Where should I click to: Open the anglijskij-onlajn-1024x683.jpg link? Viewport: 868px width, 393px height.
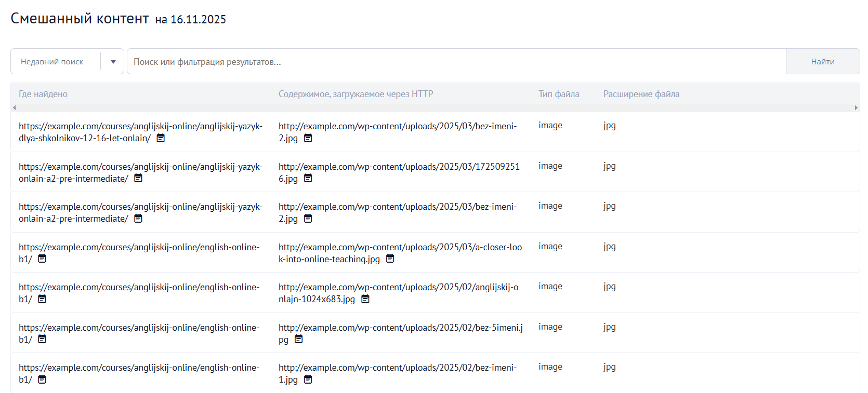(x=399, y=293)
